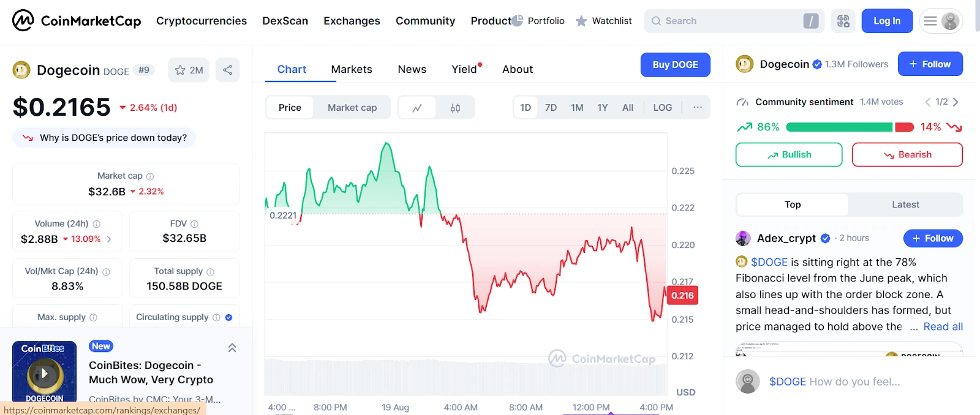Add Dogecoin to watchlist via star 2M
This screenshot has height=415, width=980.
click(189, 70)
